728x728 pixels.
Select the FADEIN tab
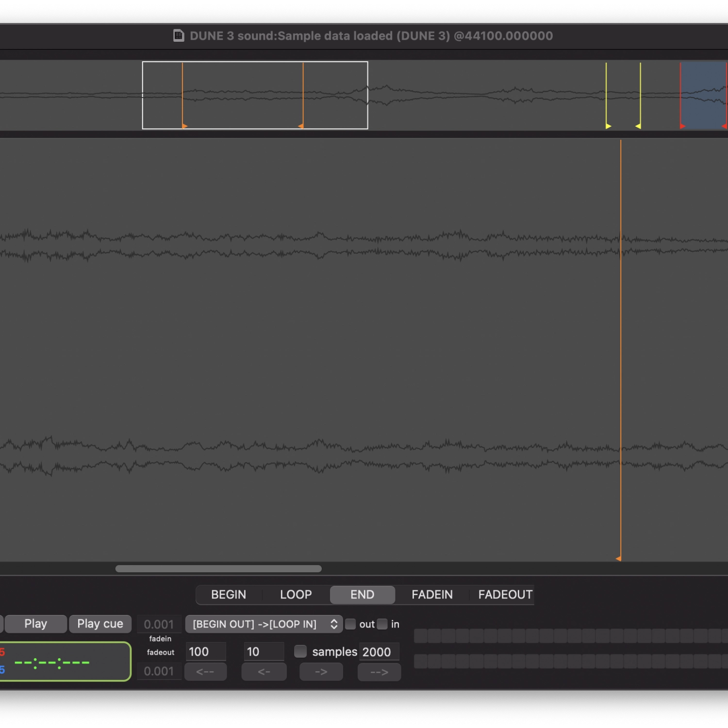(x=432, y=595)
